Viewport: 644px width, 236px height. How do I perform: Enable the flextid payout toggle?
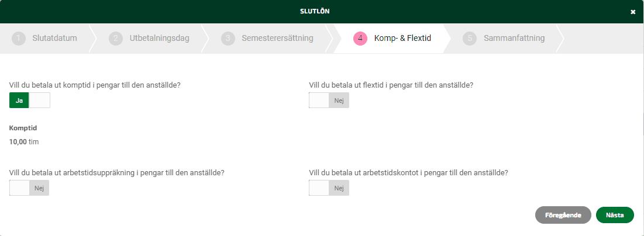click(x=329, y=100)
